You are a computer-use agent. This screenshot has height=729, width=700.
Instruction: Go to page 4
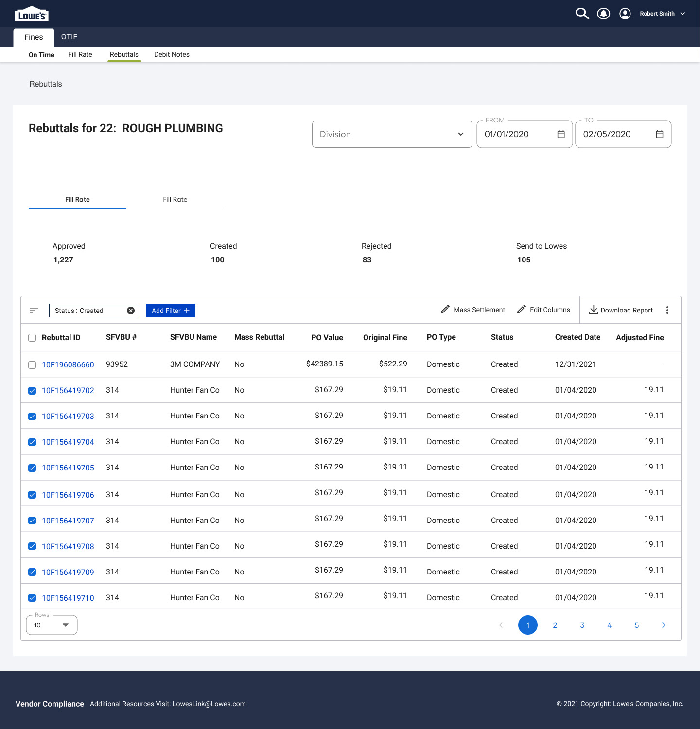pyautogui.click(x=610, y=625)
